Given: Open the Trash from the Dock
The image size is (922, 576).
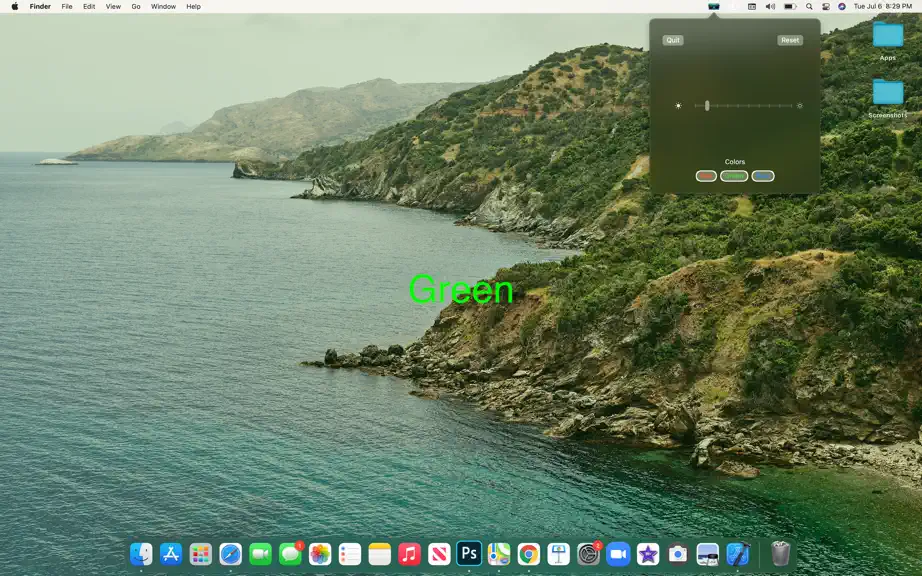Looking at the screenshot, I should coord(780,554).
